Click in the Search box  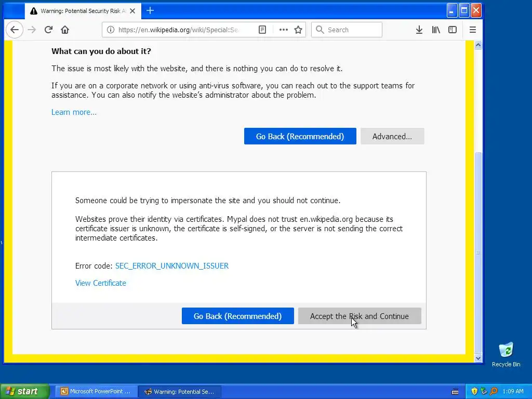point(347,30)
